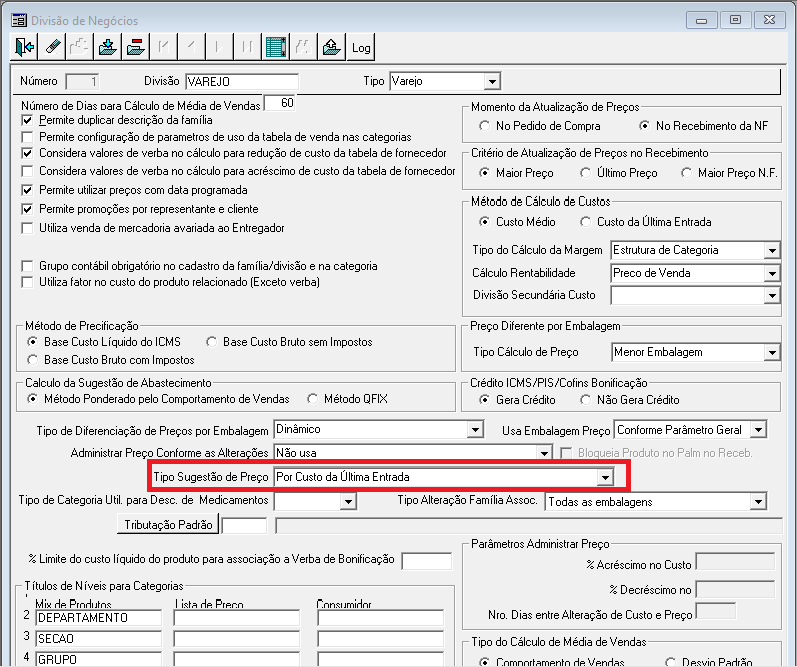Click the eraser clear-form icon
This screenshot has width=797, height=667.
(52, 47)
